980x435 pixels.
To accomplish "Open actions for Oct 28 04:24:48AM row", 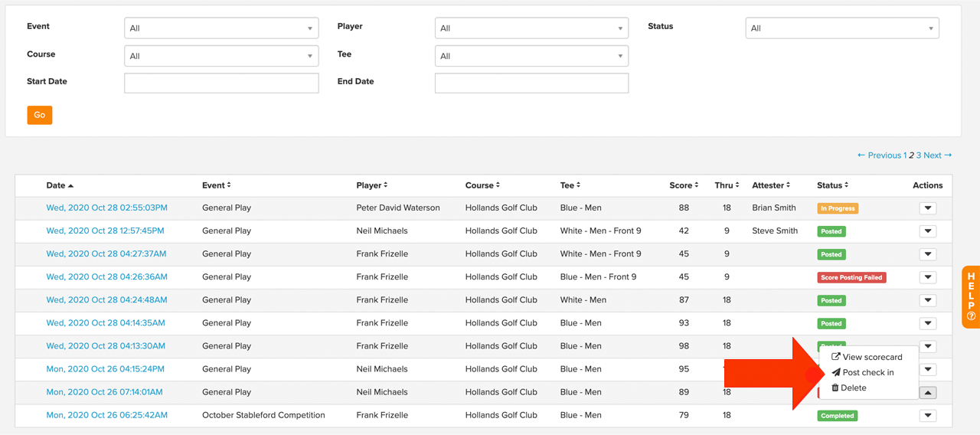I will (928, 300).
